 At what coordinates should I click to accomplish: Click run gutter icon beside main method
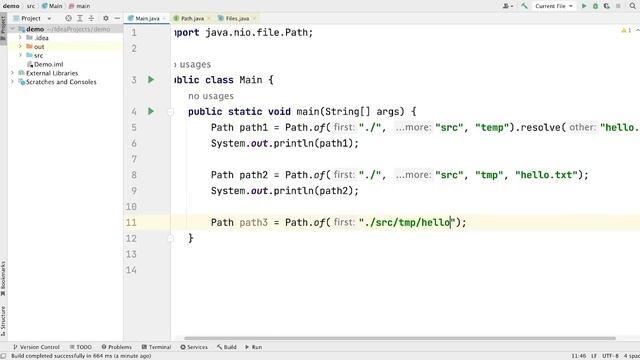click(151, 111)
